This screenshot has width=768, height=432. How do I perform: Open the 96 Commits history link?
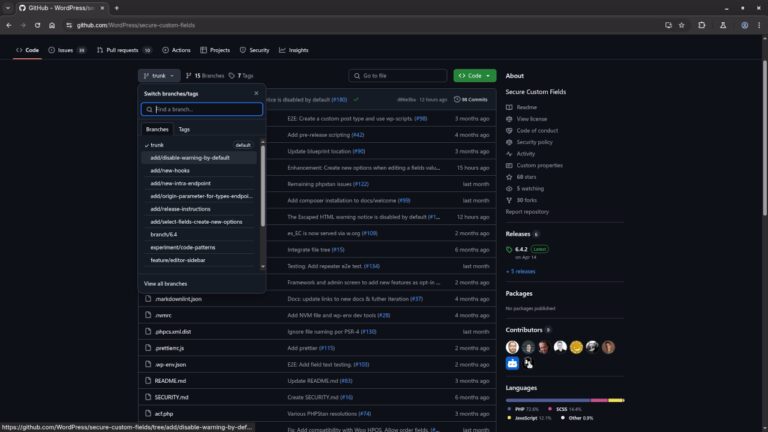[471, 99]
